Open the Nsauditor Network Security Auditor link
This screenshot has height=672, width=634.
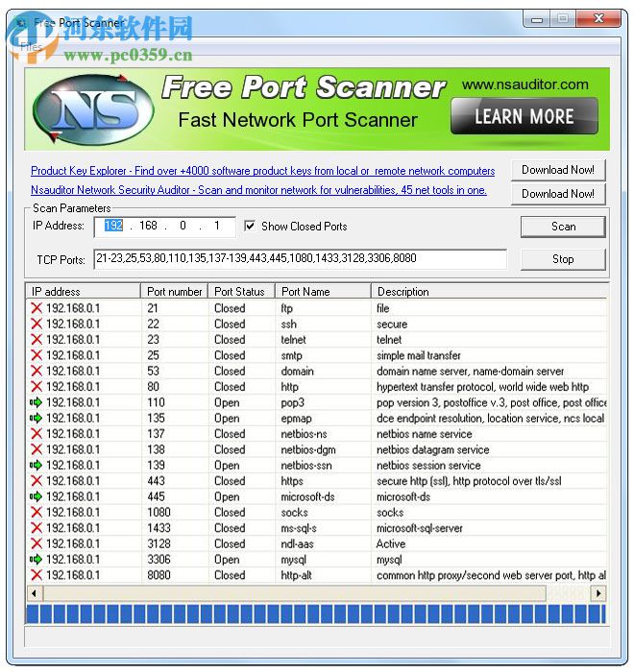click(x=258, y=190)
